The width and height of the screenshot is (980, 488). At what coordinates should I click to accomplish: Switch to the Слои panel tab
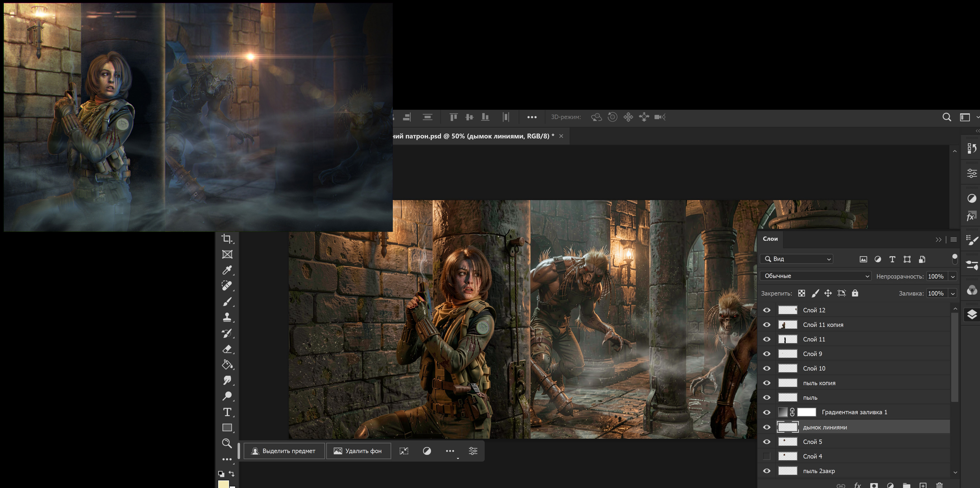click(x=770, y=239)
